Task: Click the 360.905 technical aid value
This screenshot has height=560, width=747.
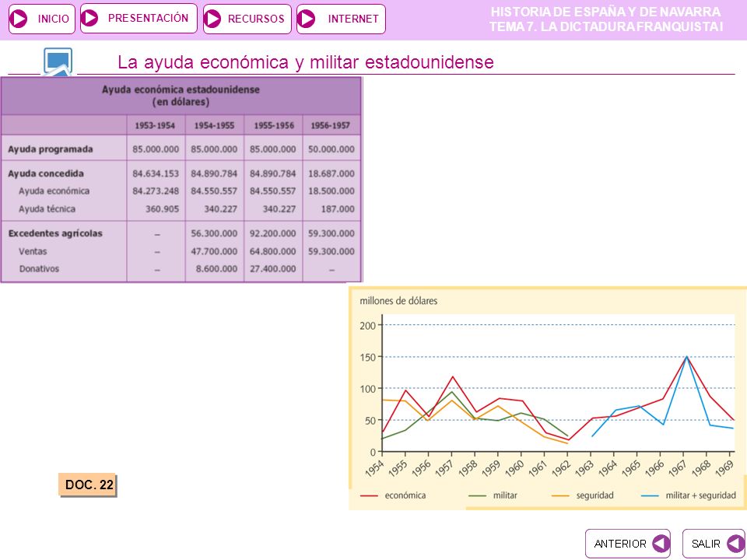Action: tap(163, 208)
